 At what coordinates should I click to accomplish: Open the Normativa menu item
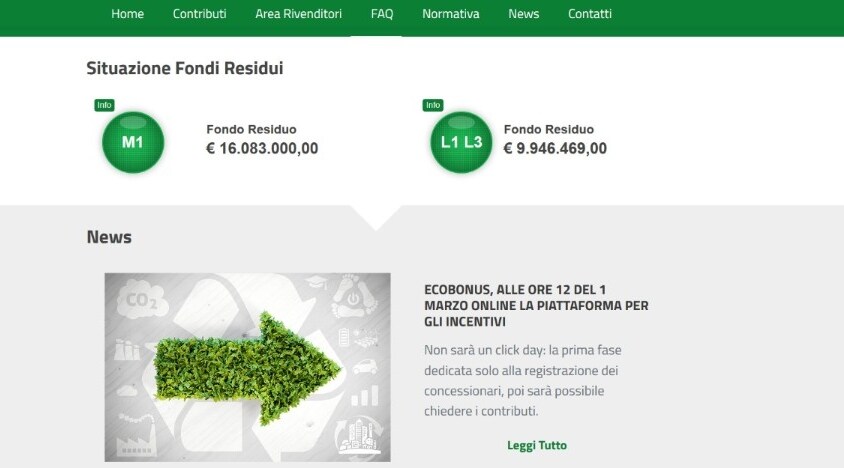tap(450, 14)
